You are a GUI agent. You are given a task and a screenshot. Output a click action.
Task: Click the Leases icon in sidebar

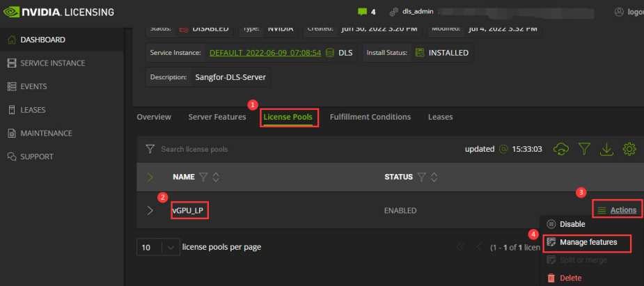(x=12, y=110)
